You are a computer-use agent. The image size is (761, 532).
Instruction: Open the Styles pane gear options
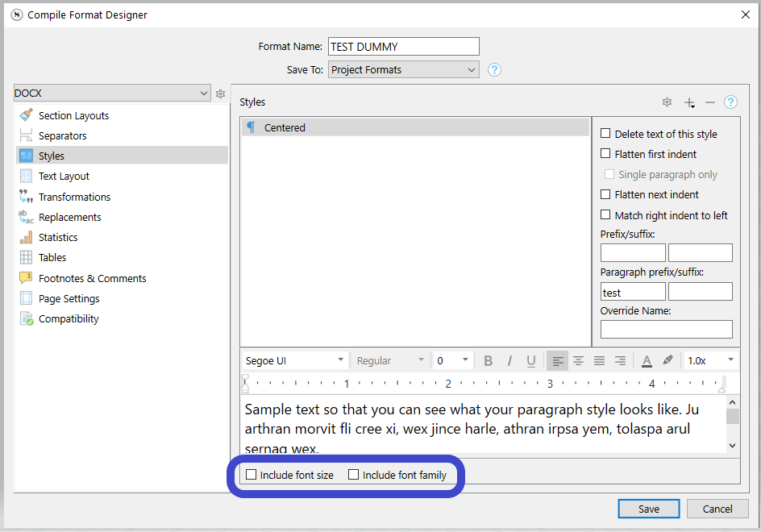[667, 102]
